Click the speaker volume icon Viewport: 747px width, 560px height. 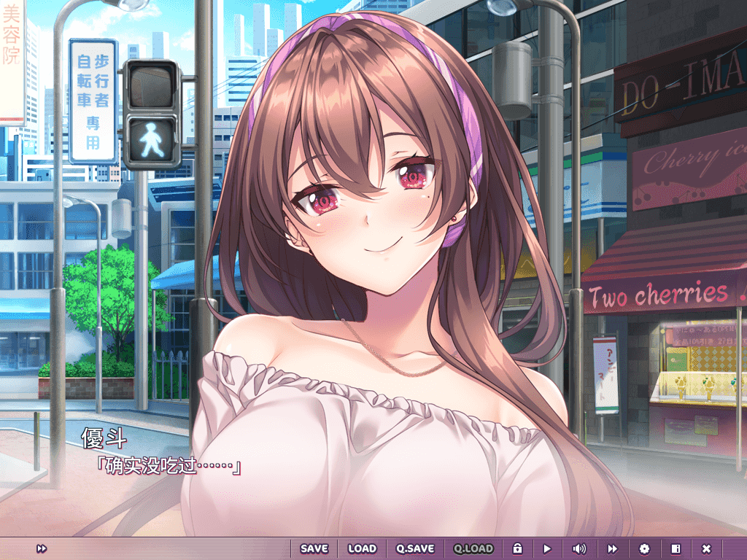(579, 548)
